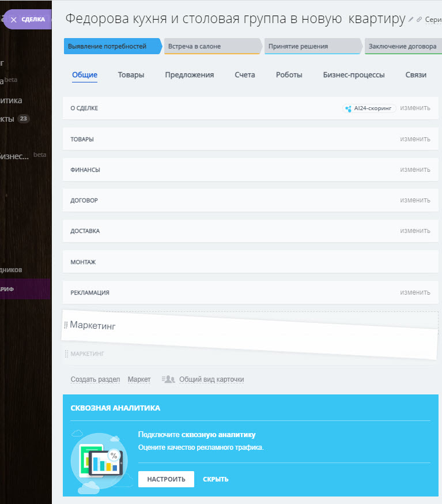Screen dimensions: 442x504
Task: Click Оцените качество рекламного трафика text
Action: tap(201, 447)
